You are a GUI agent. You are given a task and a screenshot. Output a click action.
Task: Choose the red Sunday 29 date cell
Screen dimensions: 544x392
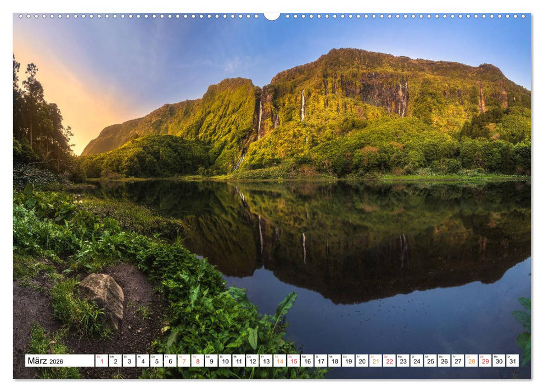(485, 361)
